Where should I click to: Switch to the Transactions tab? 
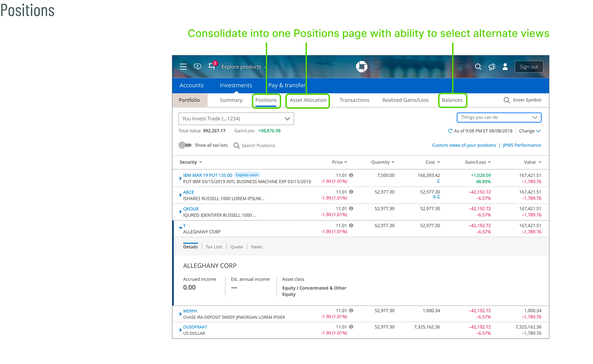pyautogui.click(x=354, y=100)
